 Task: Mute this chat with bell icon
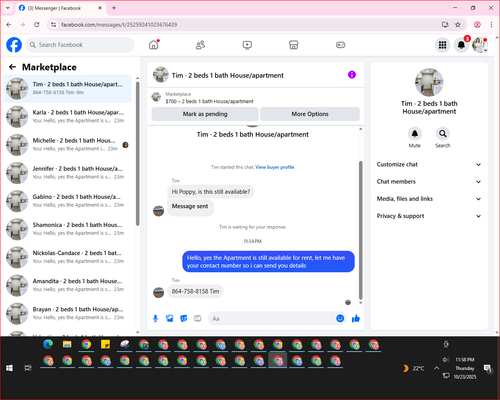click(415, 134)
